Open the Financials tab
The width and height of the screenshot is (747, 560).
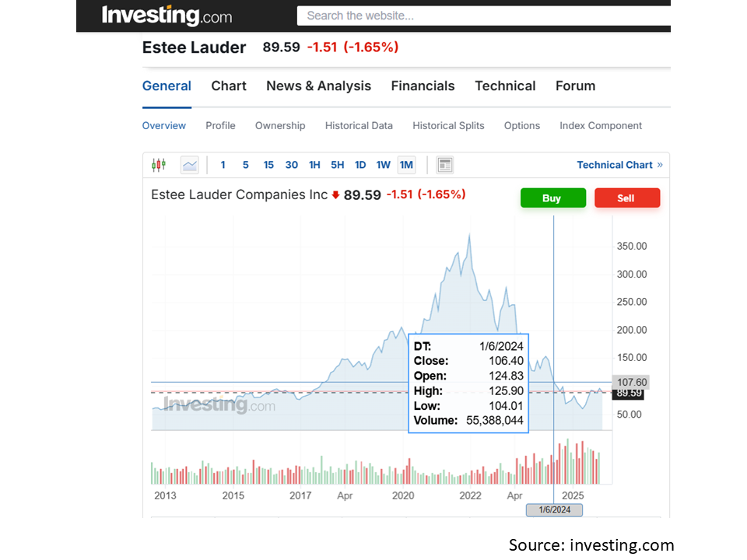(x=423, y=86)
